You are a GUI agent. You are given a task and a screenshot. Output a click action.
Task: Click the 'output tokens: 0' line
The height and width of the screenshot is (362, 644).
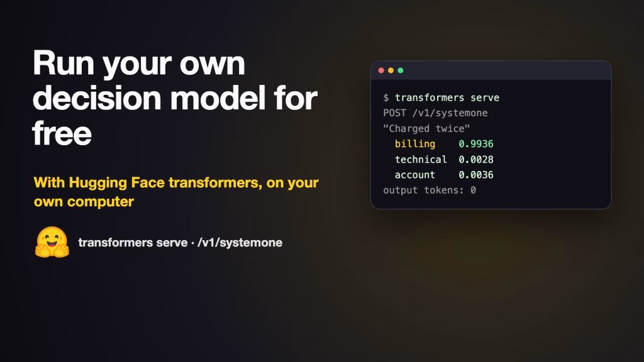click(x=430, y=190)
